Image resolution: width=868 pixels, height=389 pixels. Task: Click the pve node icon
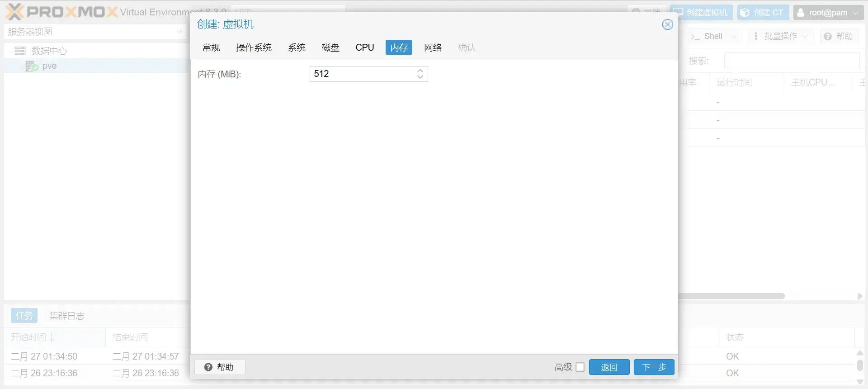coord(32,66)
